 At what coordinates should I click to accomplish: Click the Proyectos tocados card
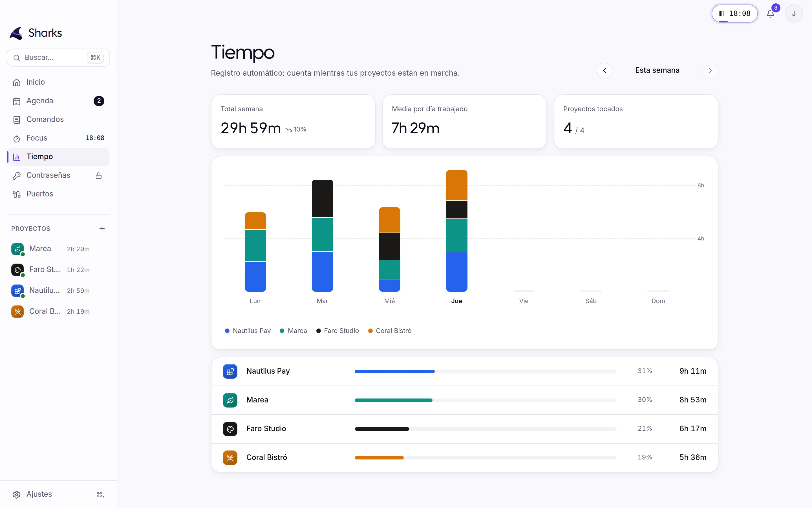[636, 122]
